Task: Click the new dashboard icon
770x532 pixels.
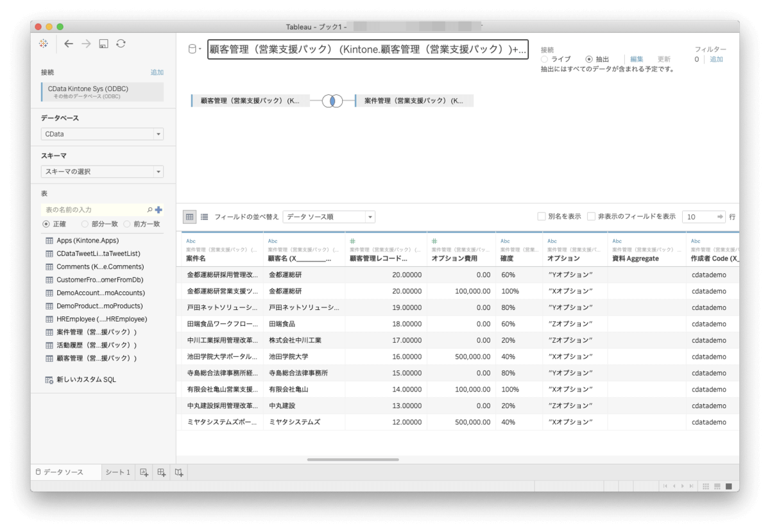Action: coord(162,473)
